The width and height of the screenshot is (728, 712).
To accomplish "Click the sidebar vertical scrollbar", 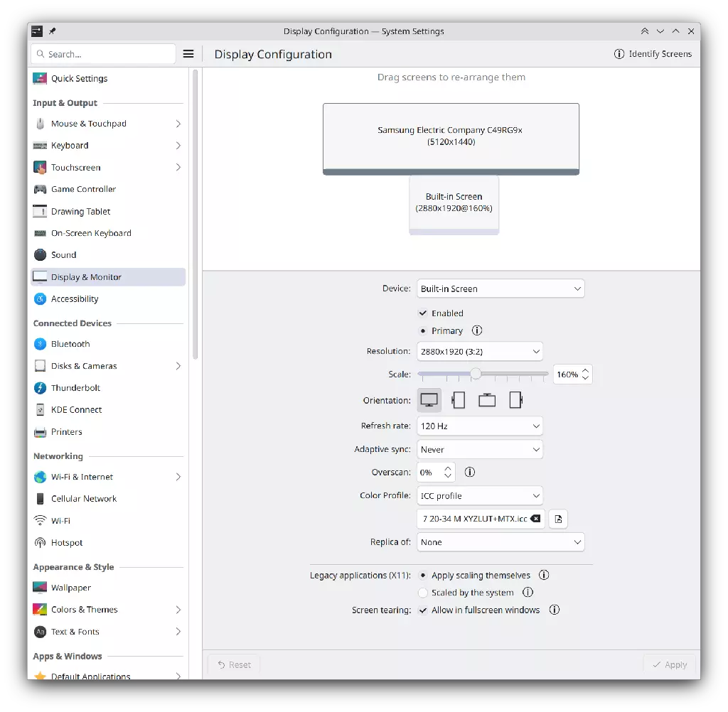I will point(196,213).
